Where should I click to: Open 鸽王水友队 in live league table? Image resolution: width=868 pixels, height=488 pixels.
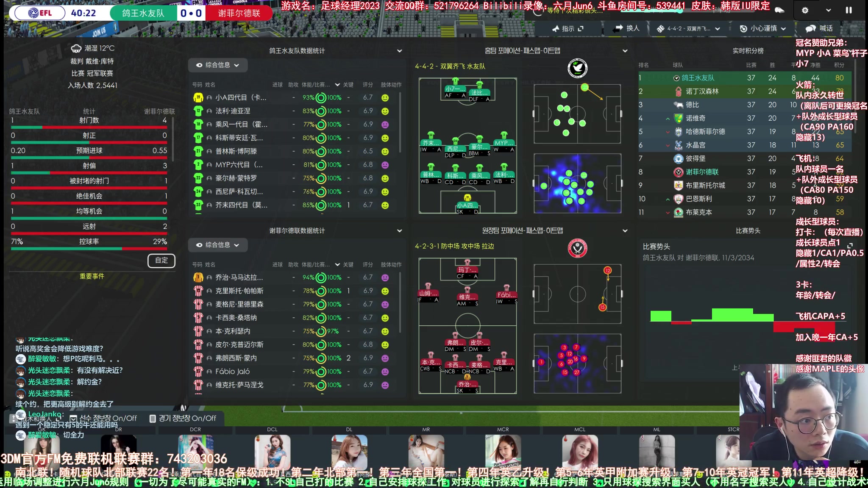698,78
